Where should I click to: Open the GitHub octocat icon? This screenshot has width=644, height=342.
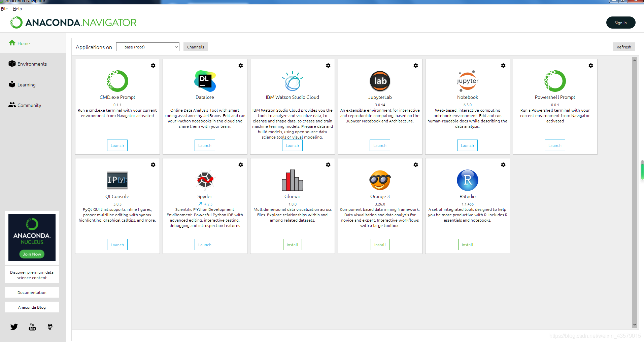[x=50, y=327]
